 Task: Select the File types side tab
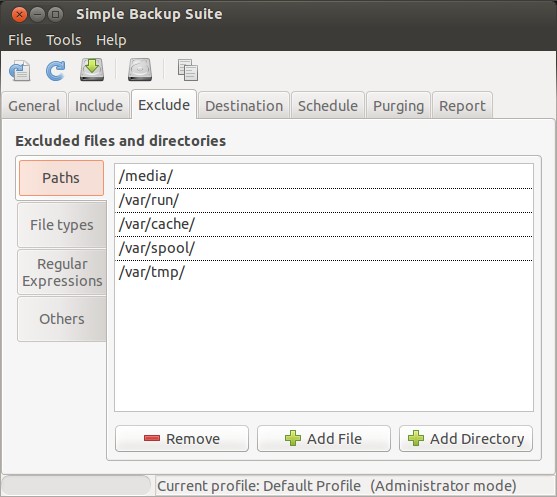click(x=62, y=225)
